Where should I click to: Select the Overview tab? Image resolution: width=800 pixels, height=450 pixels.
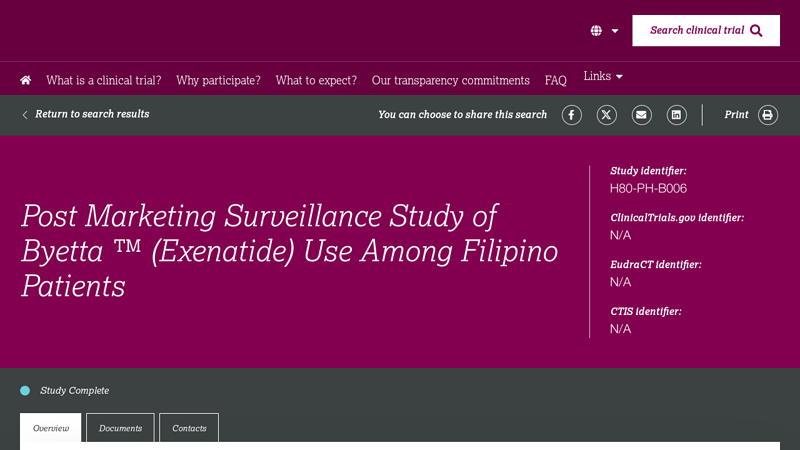click(51, 428)
